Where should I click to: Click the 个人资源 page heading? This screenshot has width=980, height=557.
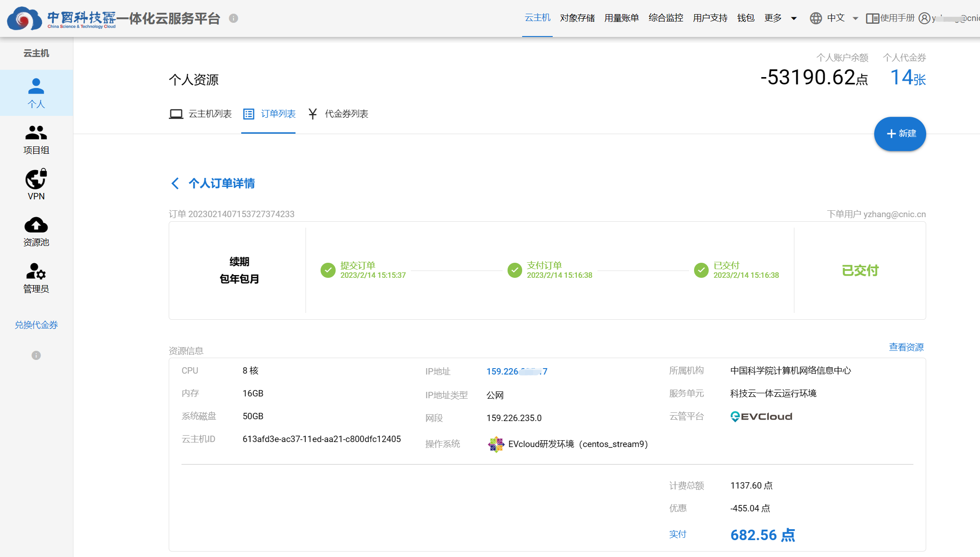[194, 80]
